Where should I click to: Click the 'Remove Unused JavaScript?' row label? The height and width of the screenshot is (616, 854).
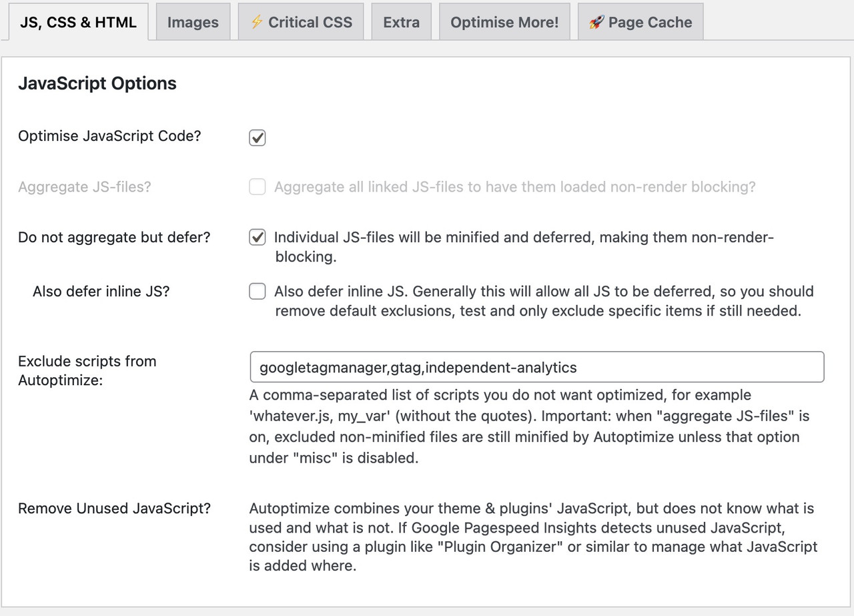(114, 509)
